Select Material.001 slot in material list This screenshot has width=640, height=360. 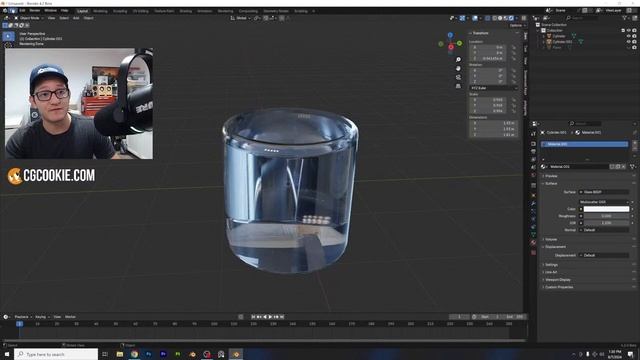pos(584,144)
